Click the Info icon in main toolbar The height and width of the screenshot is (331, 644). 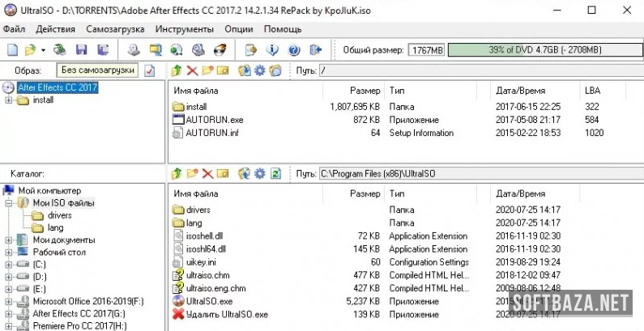[x=272, y=50]
